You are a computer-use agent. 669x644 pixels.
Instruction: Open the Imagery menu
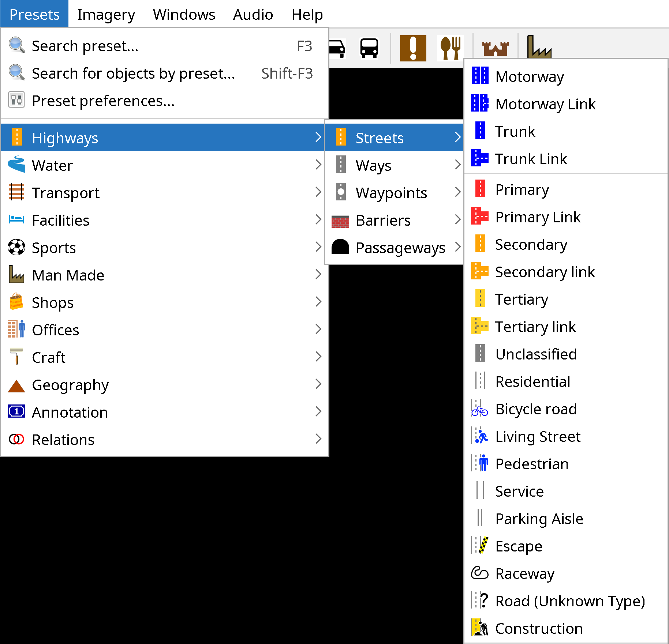coord(106,15)
